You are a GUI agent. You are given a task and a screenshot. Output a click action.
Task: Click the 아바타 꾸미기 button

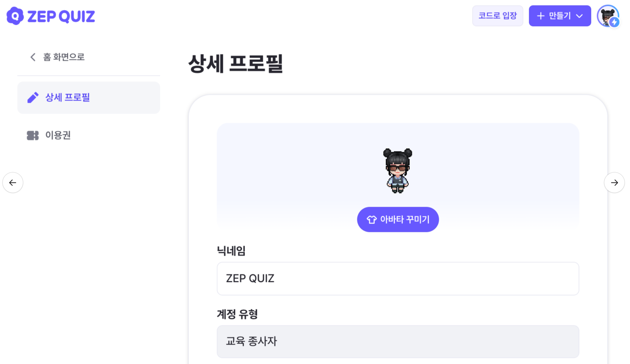point(398,220)
